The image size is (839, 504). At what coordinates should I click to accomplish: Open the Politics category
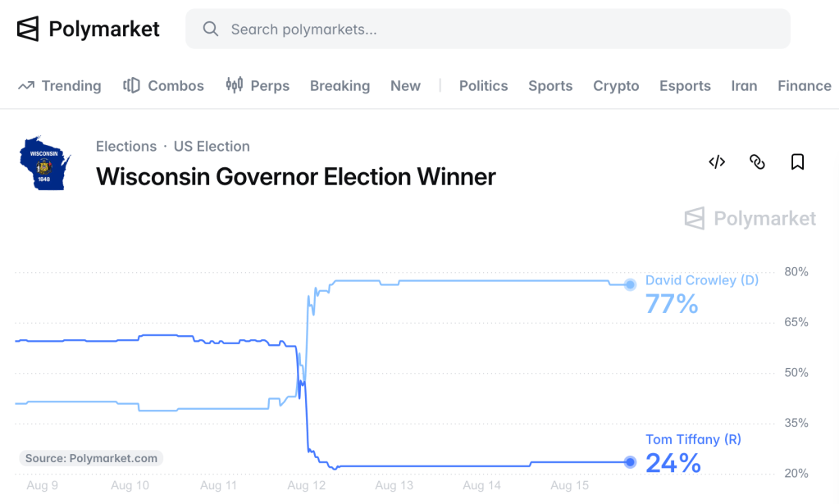483,86
